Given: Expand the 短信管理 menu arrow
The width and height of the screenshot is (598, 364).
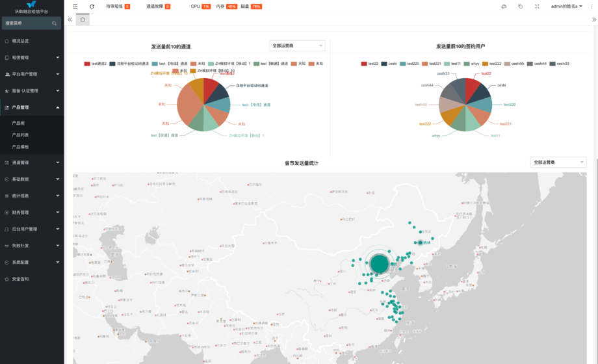Looking at the screenshot, I should 58,58.
